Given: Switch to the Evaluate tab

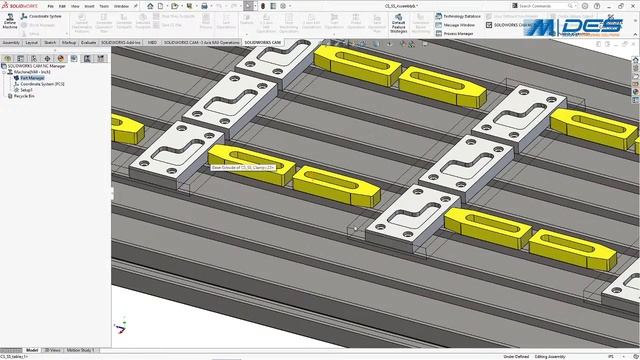Looking at the screenshot, I should tap(88, 42).
